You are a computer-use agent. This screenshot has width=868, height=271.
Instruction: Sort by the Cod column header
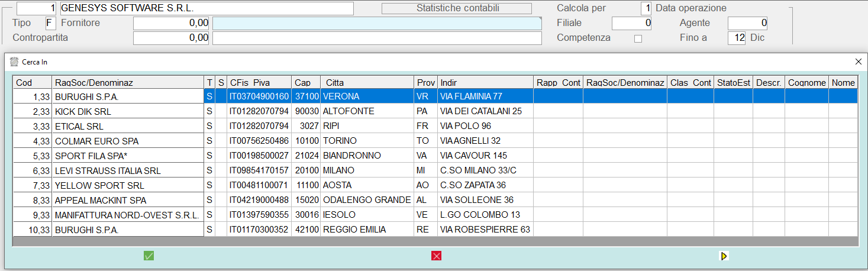(32, 82)
